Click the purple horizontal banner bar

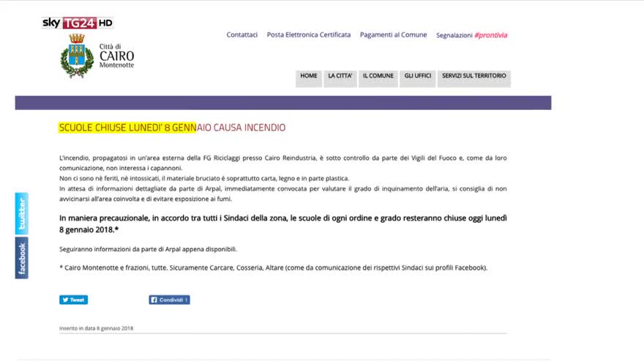click(x=282, y=103)
